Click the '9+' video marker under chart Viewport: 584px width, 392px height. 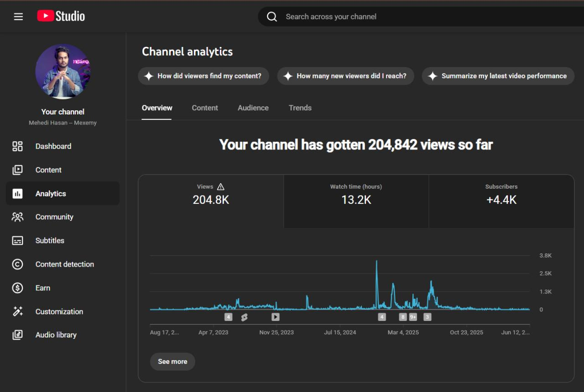413,317
